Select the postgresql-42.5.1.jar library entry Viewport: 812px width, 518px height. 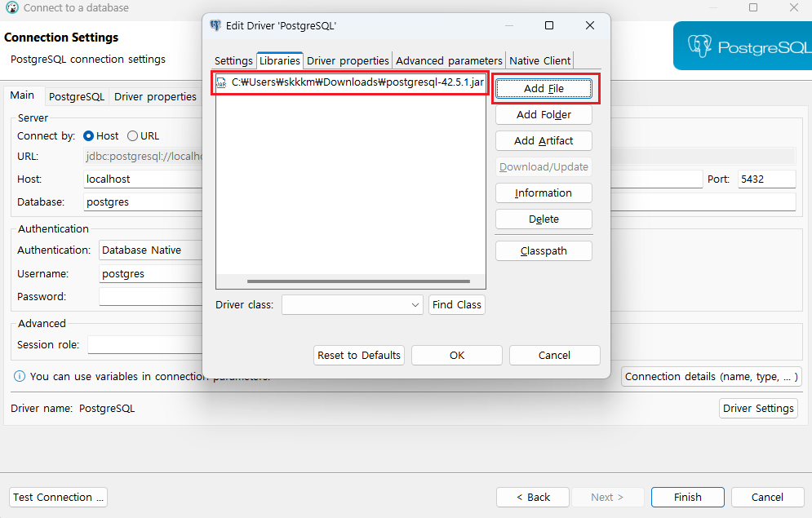351,82
